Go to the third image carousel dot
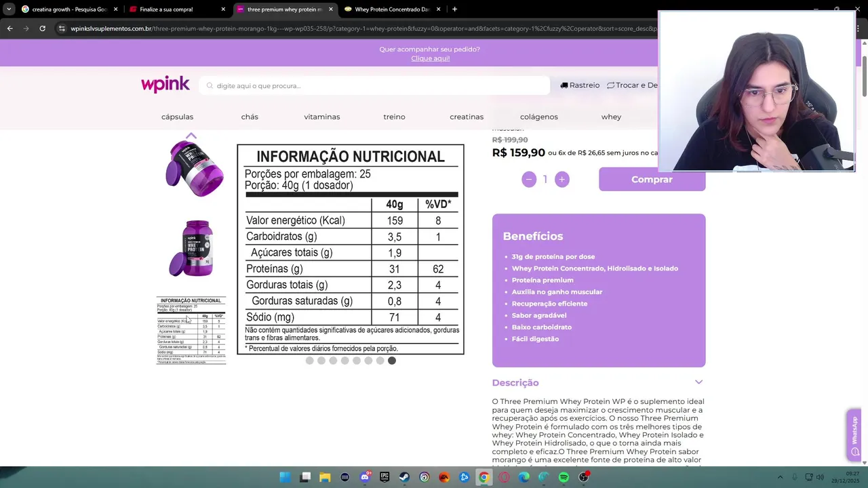Screen dimensions: 868x488 pyautogui.click(x=333, y=361)
